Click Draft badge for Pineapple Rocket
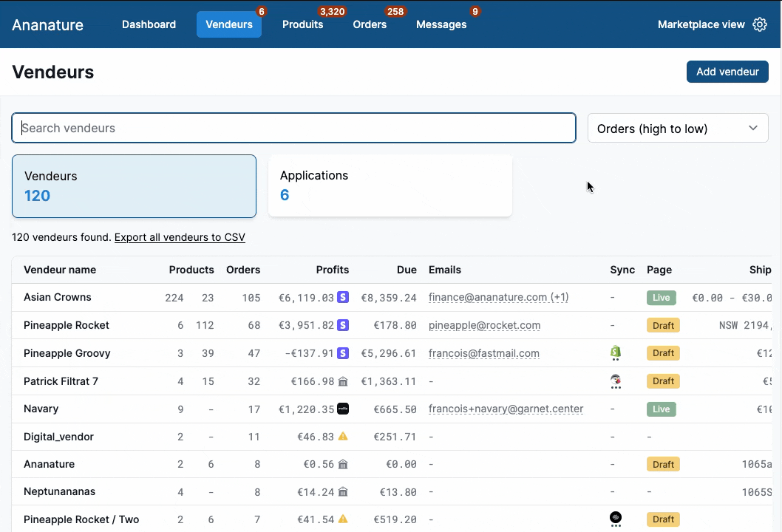782x532 pixels. click(x=663, y=326)
